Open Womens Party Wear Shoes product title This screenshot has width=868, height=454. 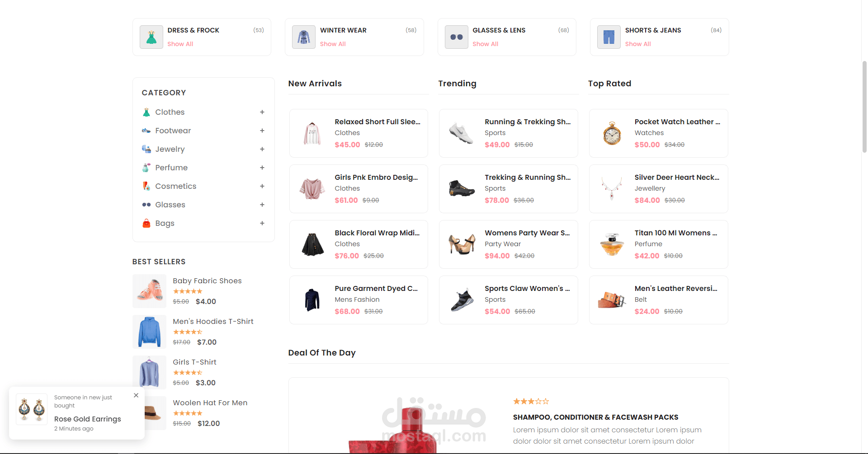(x=527, y=233)
